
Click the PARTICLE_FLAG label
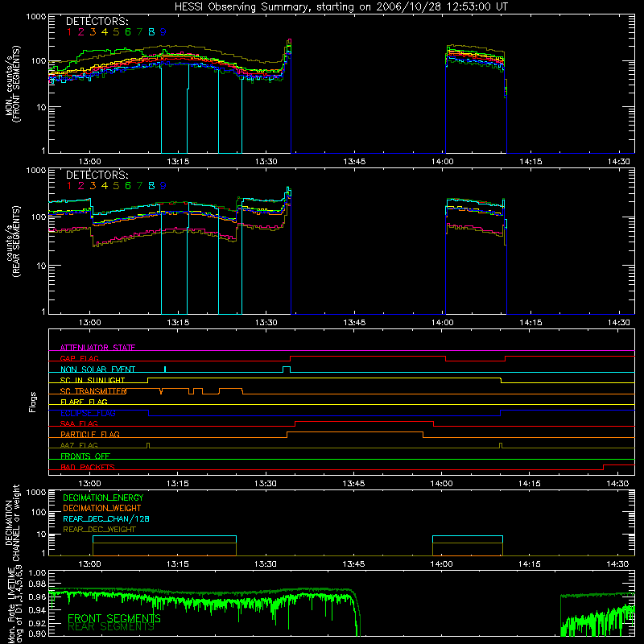click(x=90, y=435)
